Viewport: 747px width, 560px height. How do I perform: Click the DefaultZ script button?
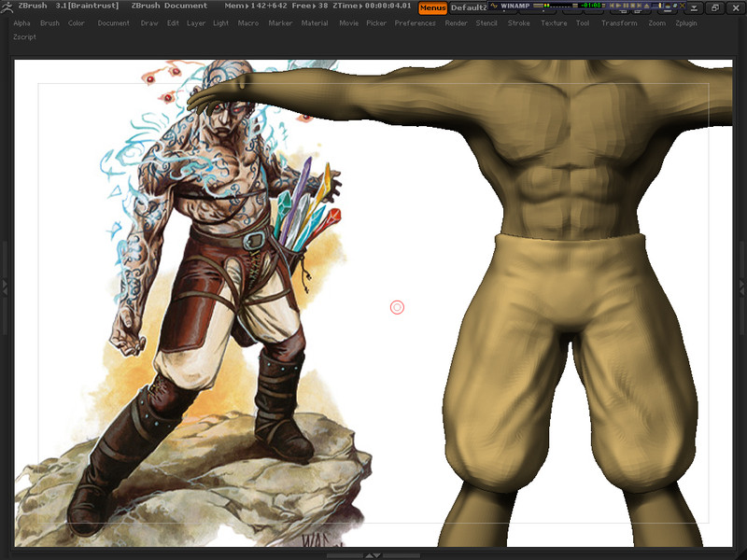click(x=469, y=7)
